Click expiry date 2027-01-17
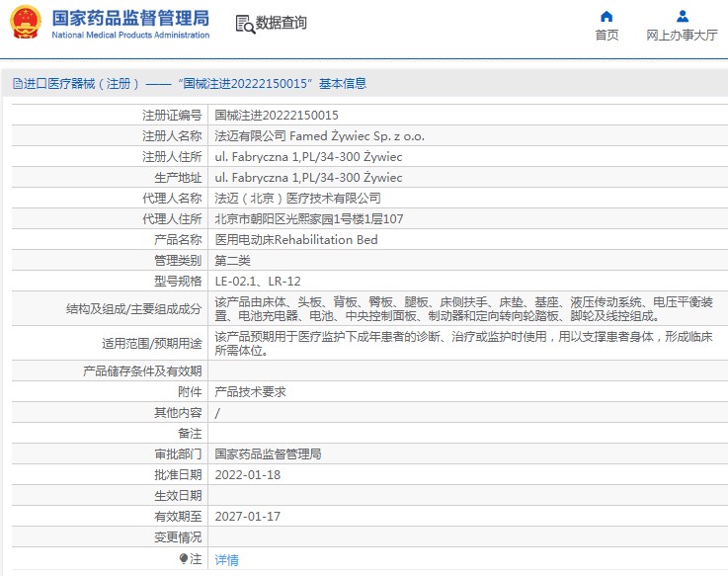Image resolution: width=728 pixels, height=576 pixels. pyautogui.click(x=247, y=516)
